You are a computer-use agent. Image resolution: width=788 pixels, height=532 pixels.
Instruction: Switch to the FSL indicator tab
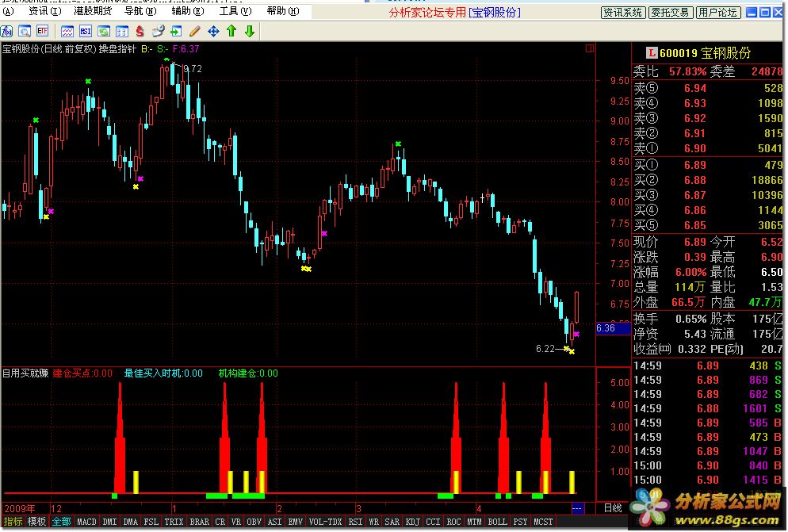(151, 522)
